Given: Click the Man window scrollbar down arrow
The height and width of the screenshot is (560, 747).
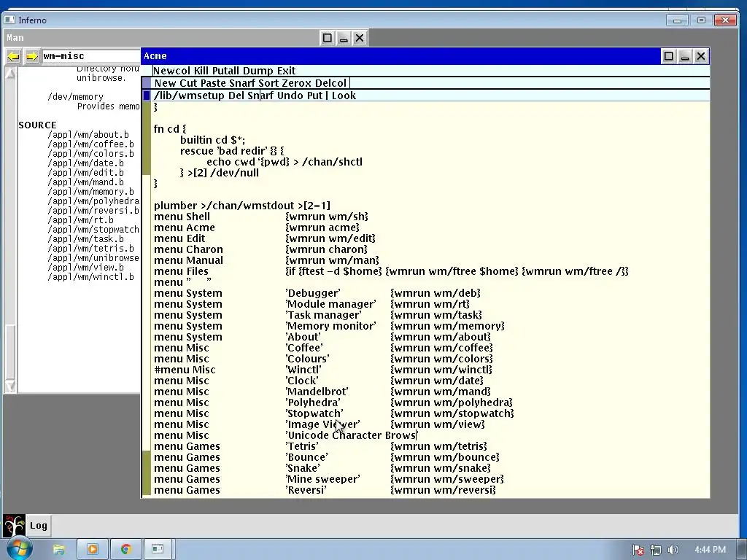Looking at the screenshot, I should tap(10, 386).
